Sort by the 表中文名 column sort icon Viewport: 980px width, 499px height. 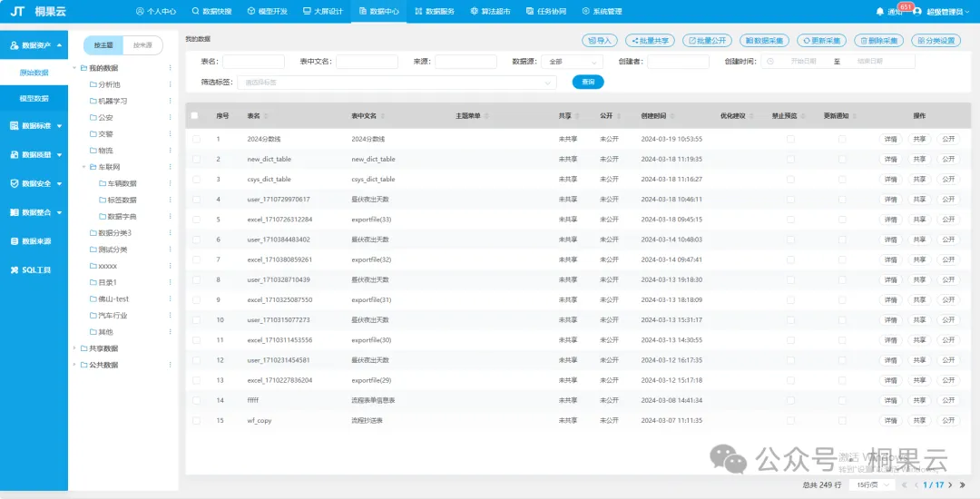tap(383, 116)
